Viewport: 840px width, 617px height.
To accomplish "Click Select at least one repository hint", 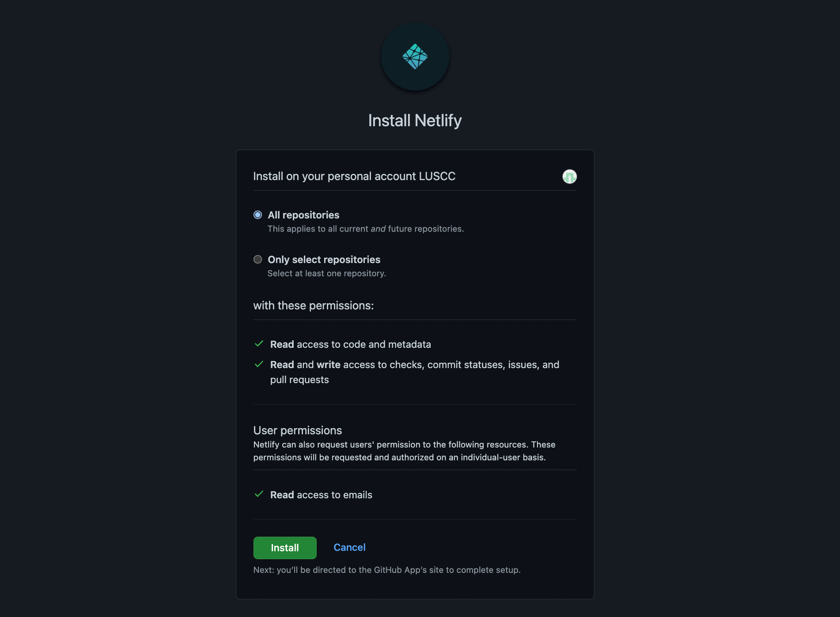I will [327, 273].
